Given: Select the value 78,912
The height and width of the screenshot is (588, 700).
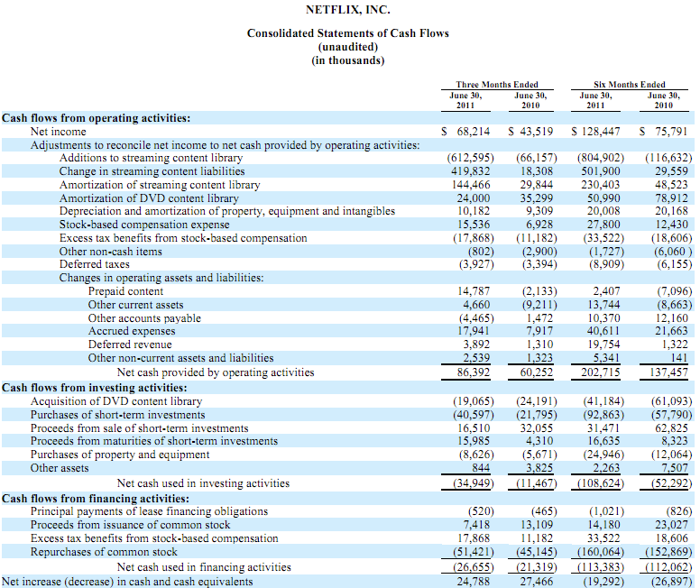Looking at the screenshot, I should tap(671, 198).
